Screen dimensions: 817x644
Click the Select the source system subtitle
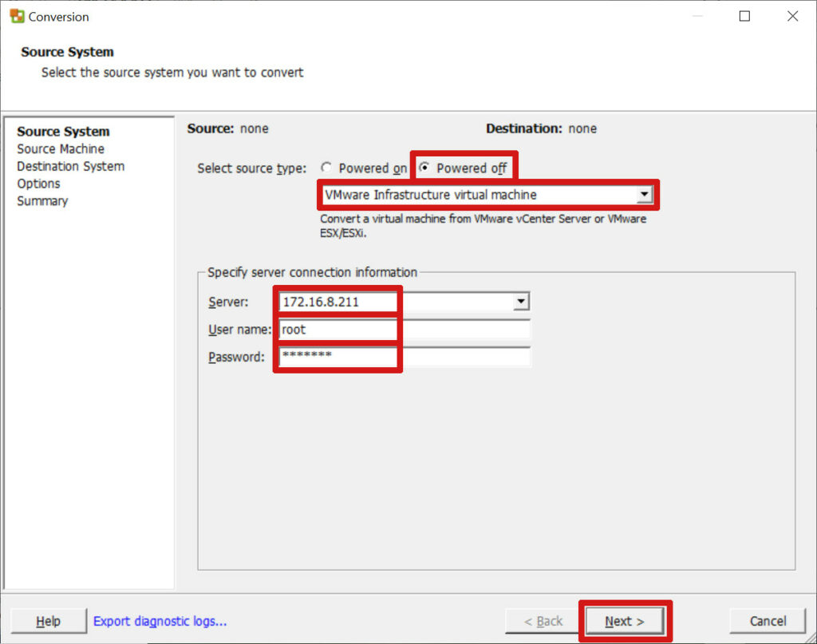click(x=172, y=73)
